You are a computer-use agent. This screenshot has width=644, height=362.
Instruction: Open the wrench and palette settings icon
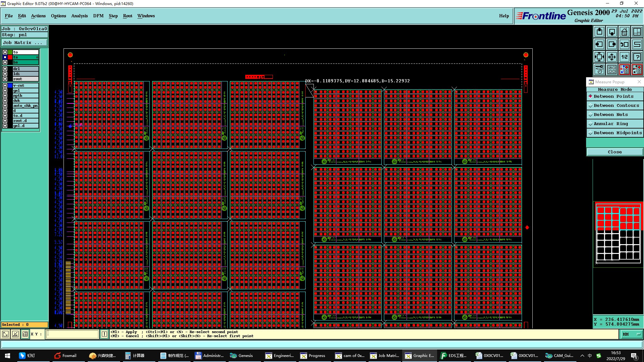(599, 69)
